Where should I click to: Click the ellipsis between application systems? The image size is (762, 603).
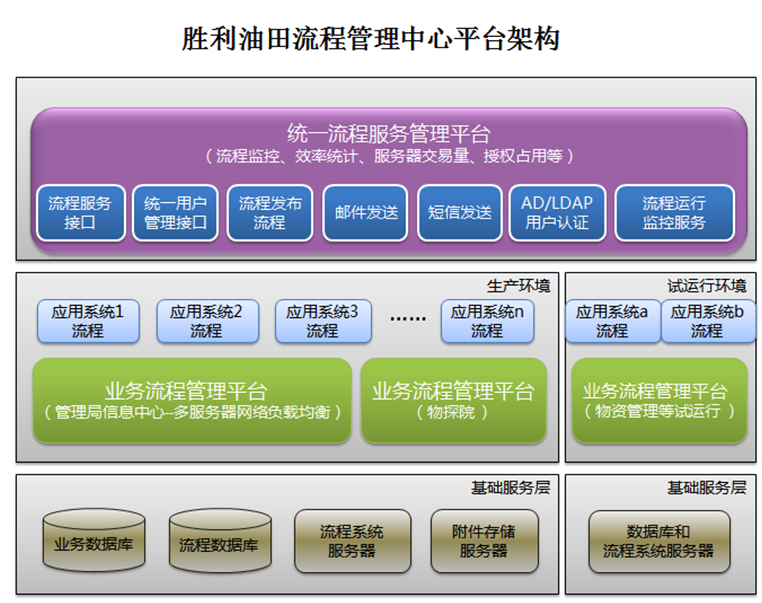click(408, 319)
